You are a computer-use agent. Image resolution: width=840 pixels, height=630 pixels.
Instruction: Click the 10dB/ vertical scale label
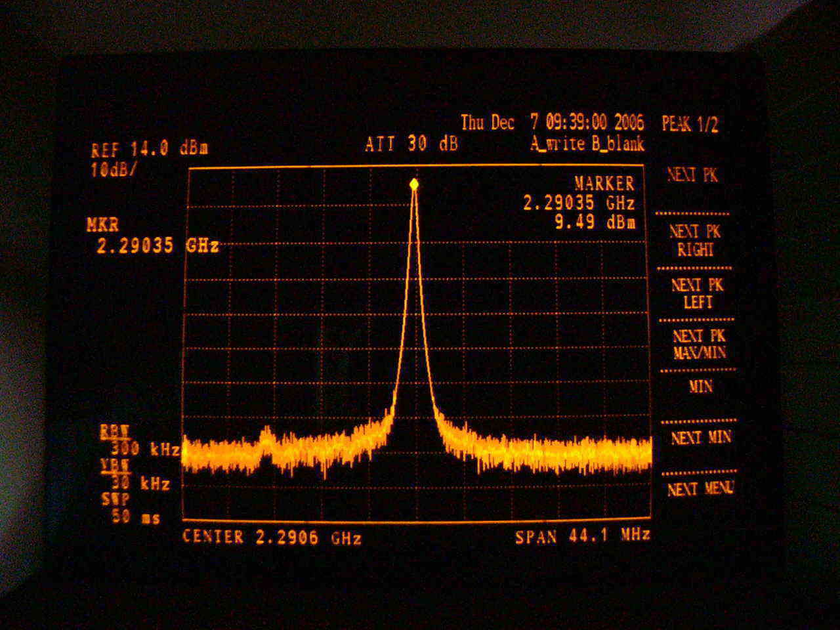pos(115,170)
